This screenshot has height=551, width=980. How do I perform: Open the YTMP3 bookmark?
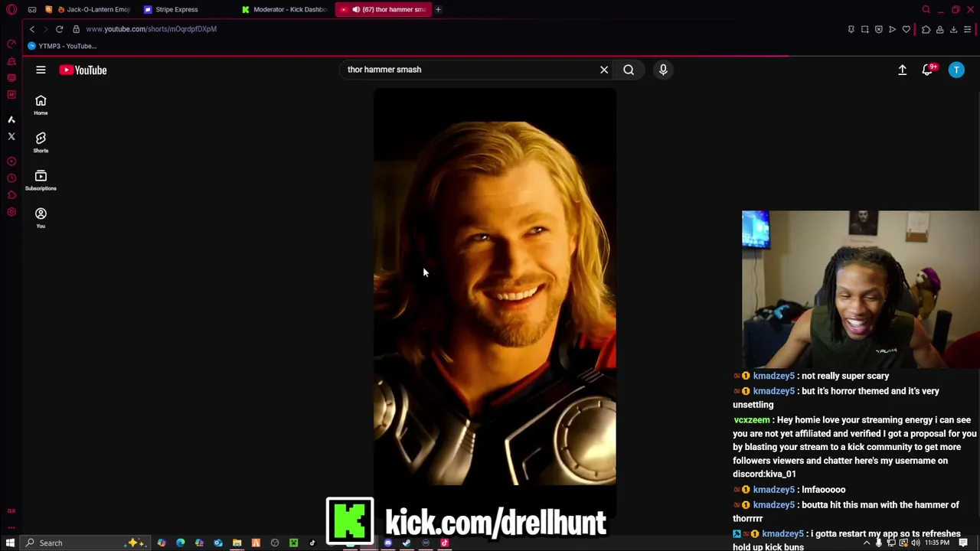click(x=61, y=46)
